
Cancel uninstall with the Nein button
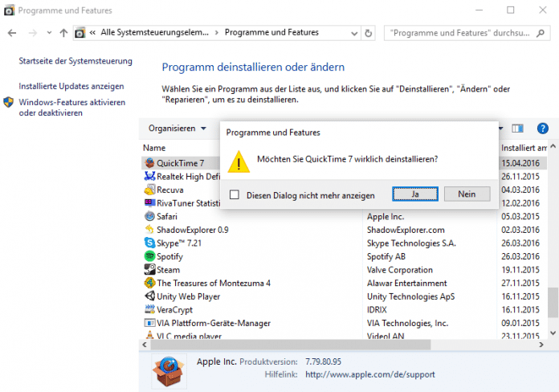(x=467, y=194)
